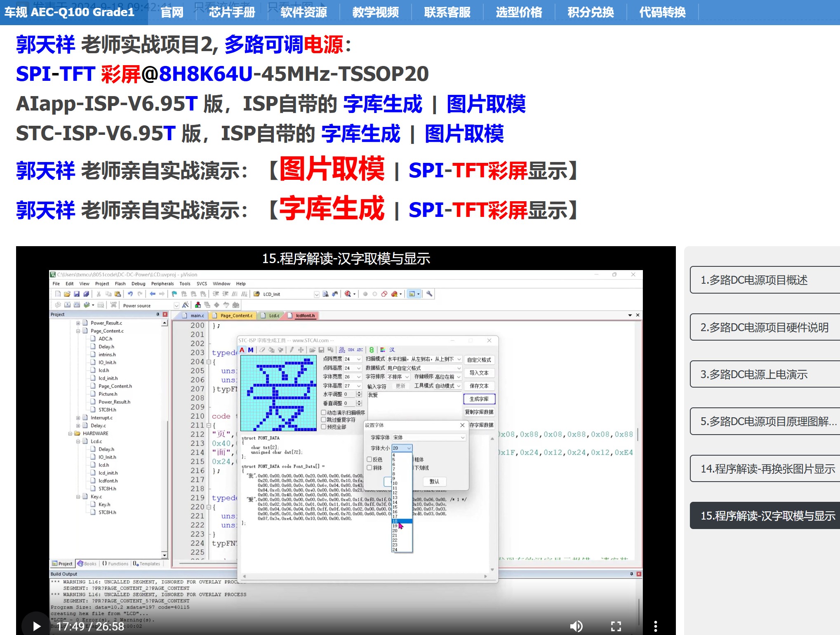This screenshot has height=635, width=840.
Task: Select playlist item 3.多路DC电源上电演示
Action: (x=765, y=374)
